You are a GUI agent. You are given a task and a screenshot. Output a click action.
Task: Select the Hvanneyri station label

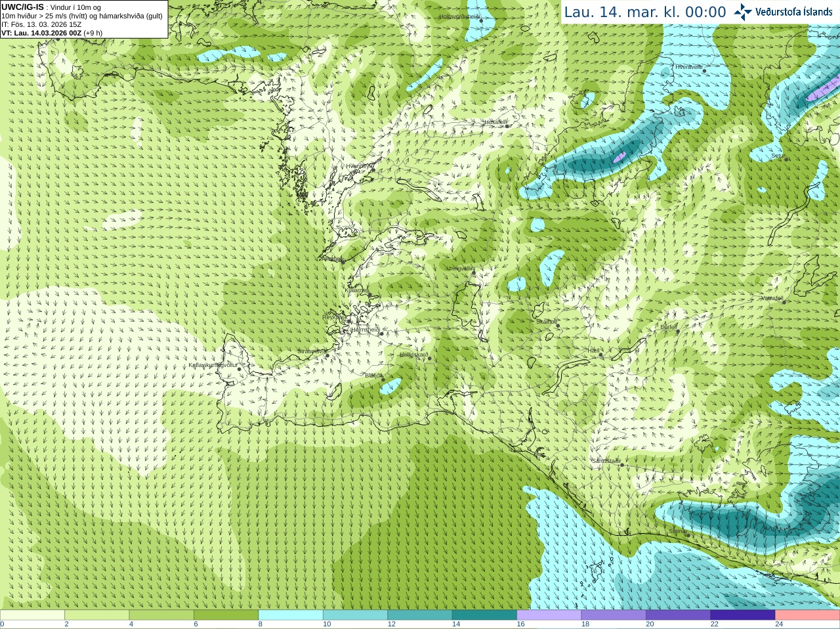[x=360, y=166]
